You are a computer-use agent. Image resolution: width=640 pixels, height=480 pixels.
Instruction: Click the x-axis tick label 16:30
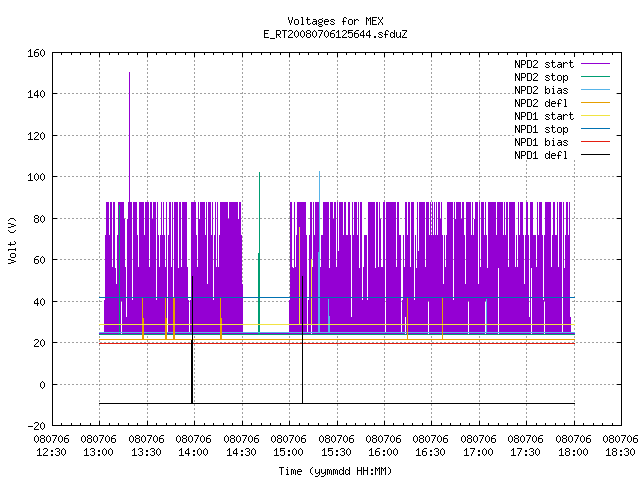[x=430, y=452]
